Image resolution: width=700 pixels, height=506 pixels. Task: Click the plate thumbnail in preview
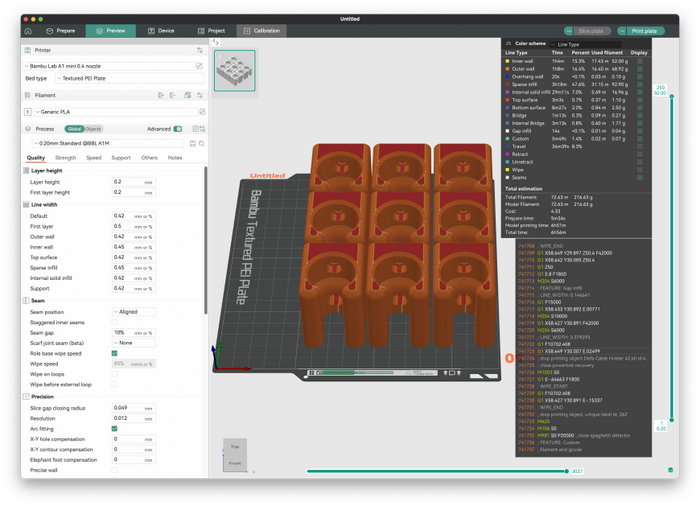point(234,70)
